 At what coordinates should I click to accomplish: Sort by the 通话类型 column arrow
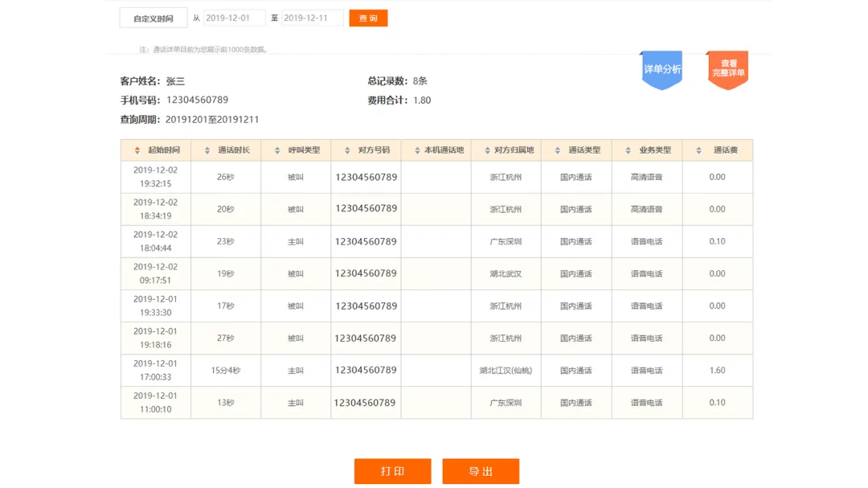558,150
